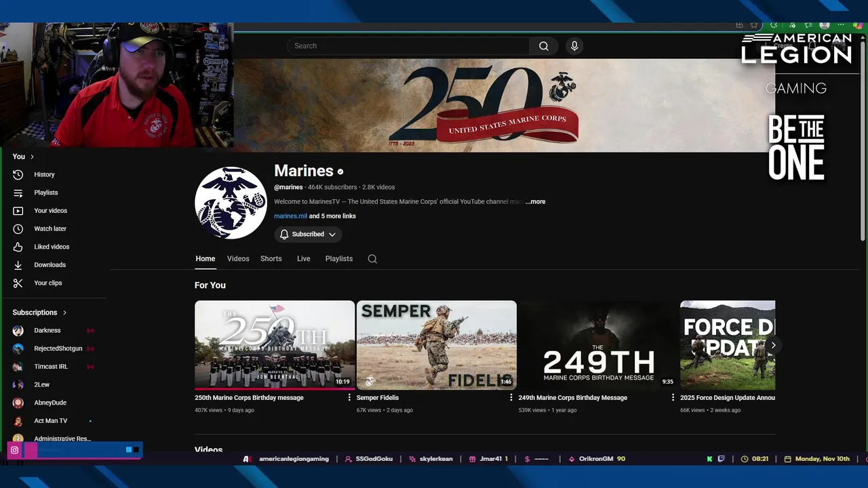The height and width of the screenshot is (488, 868).
Task: Click the For You section heading
Action: point(210,285)
